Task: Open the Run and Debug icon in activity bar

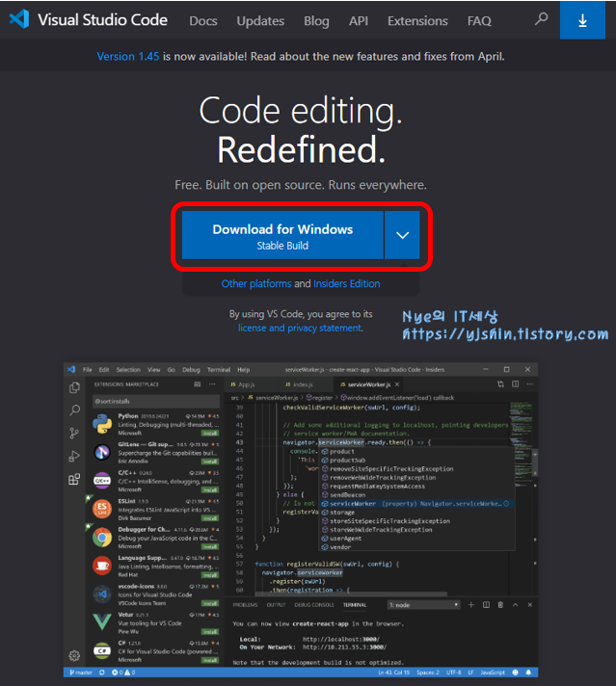Action: click(x=74, y=456)
